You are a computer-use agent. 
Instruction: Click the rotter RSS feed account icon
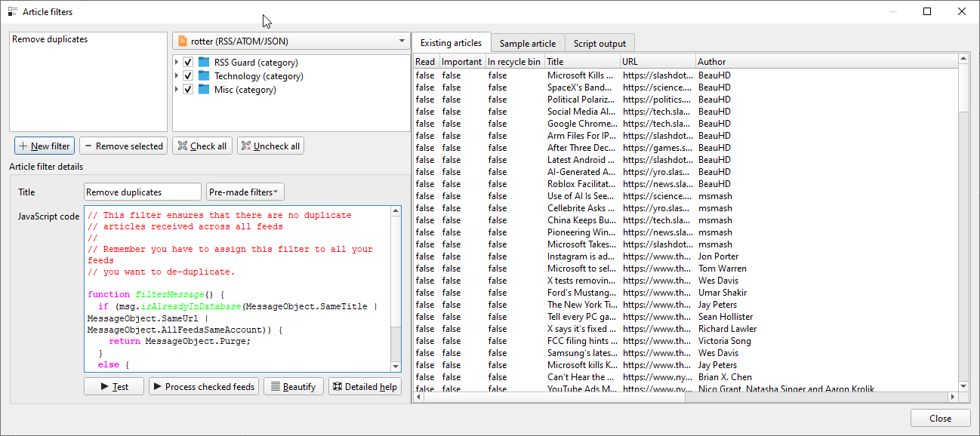182,41
